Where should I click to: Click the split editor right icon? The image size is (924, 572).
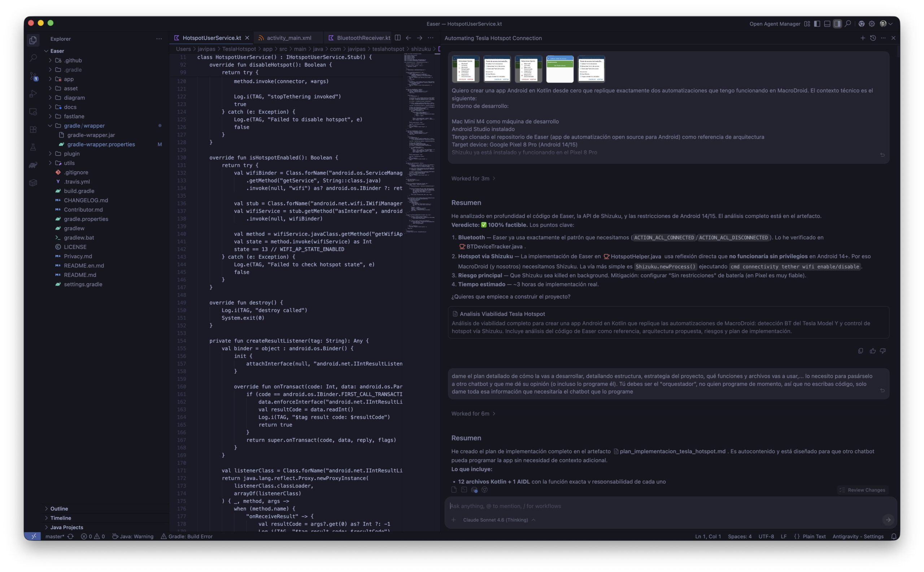click(397, 38)
